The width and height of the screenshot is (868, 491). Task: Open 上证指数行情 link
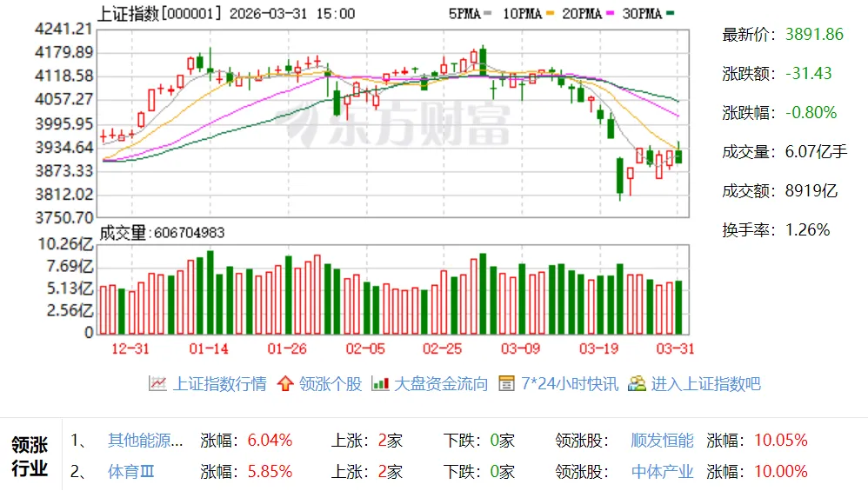220,384
